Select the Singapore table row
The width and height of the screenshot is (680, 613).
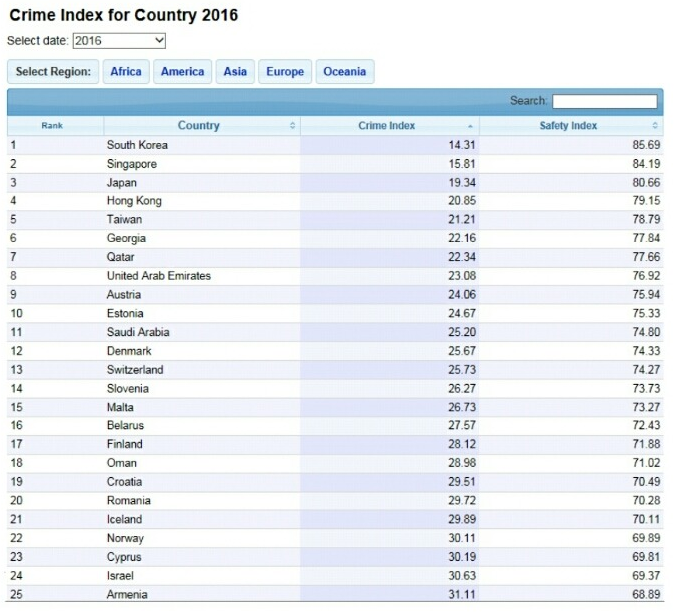pos(335,164)
